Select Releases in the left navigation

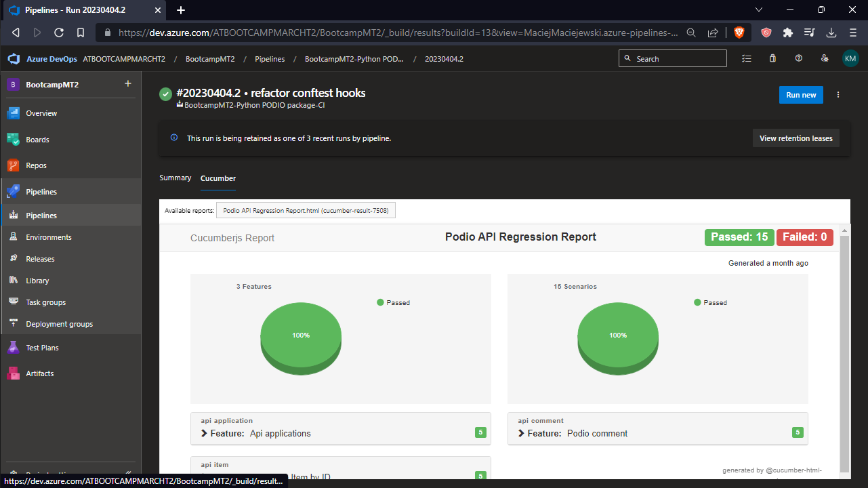pos(41,258)
